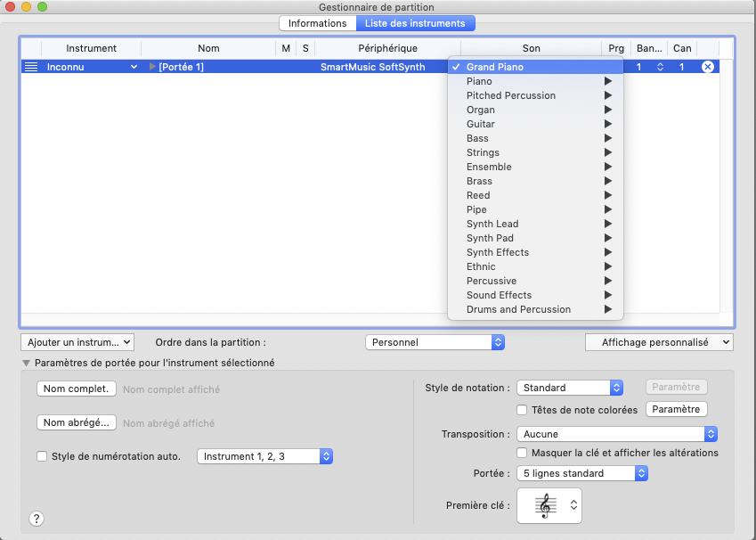Open the Transposition dropdown
The image size is (756, 540).
point(617,434)
